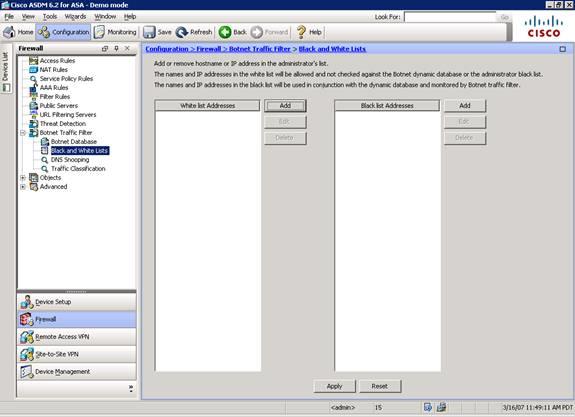Click the Look For search field
The width and height of the screenshot is (575, 417).
click(450, 17)
